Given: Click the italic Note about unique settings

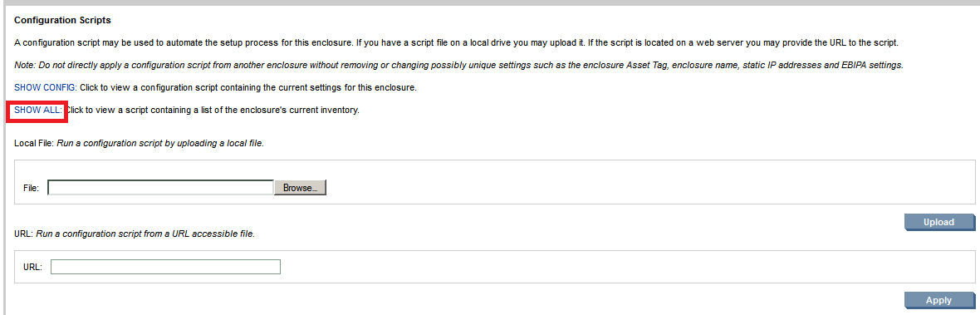Looking at the screenshot, I should (458, 65).
